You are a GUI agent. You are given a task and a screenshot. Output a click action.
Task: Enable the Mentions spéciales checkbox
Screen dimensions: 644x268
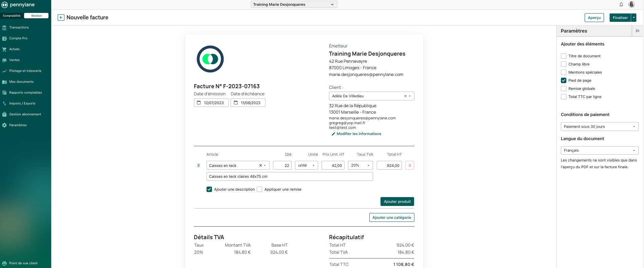click(564, 72)
